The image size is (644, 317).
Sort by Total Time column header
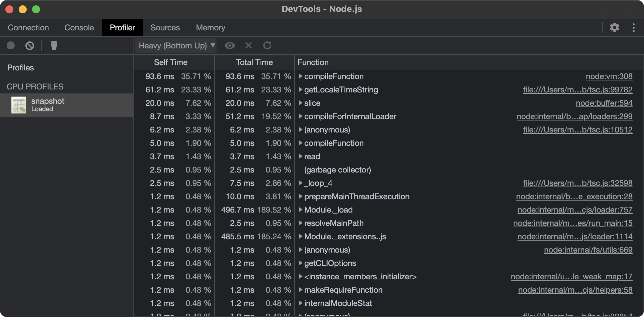[254, 62]
